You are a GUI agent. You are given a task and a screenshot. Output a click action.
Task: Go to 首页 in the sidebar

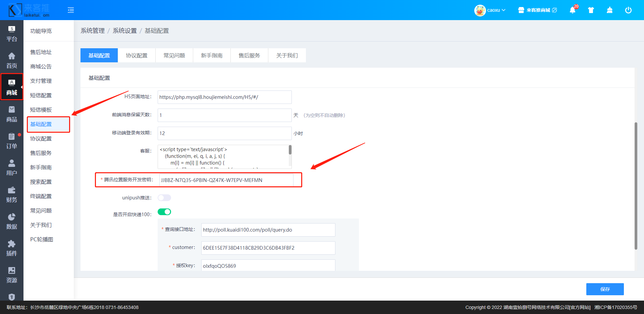point(12,60)
